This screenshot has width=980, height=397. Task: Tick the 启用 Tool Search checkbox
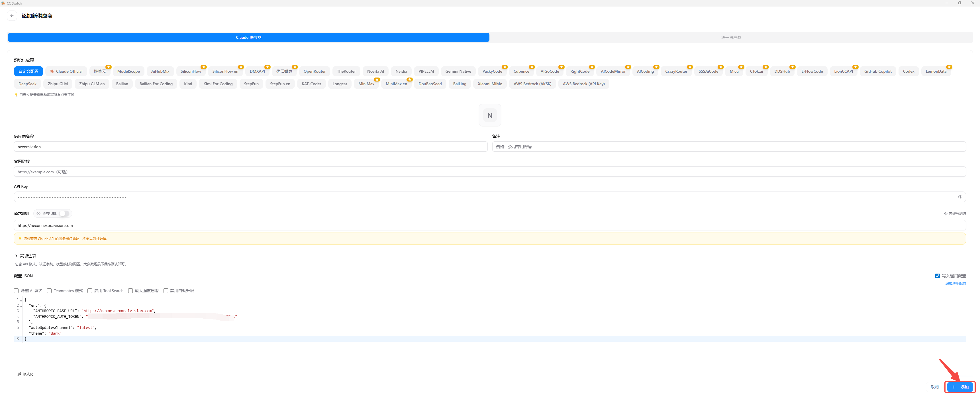(x=90, y=291)
